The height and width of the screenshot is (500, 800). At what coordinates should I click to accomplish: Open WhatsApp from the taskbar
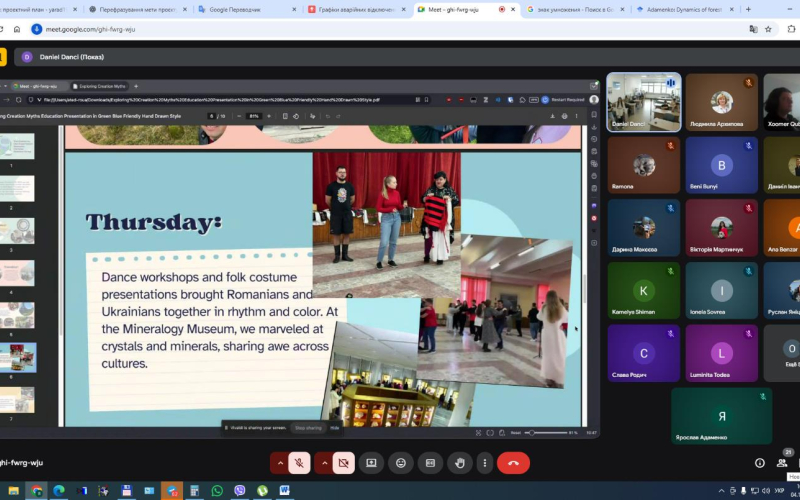(x=217, y=491)
